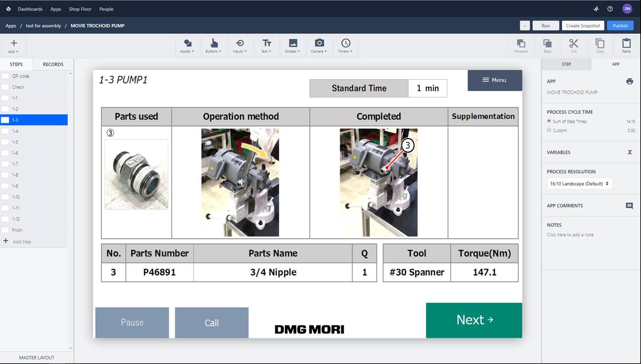Tick the QR code step checkbox
Screen dimensions: 641x364
point(5,75)
